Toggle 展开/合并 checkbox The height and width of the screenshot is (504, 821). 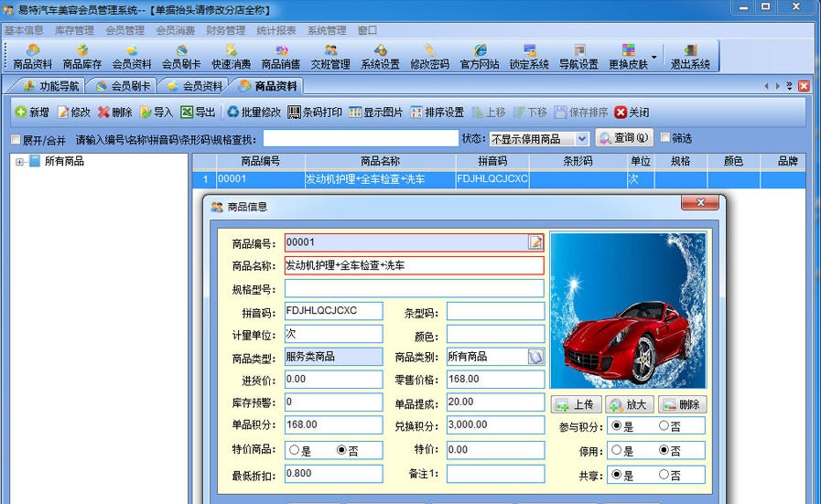point(16,139)
